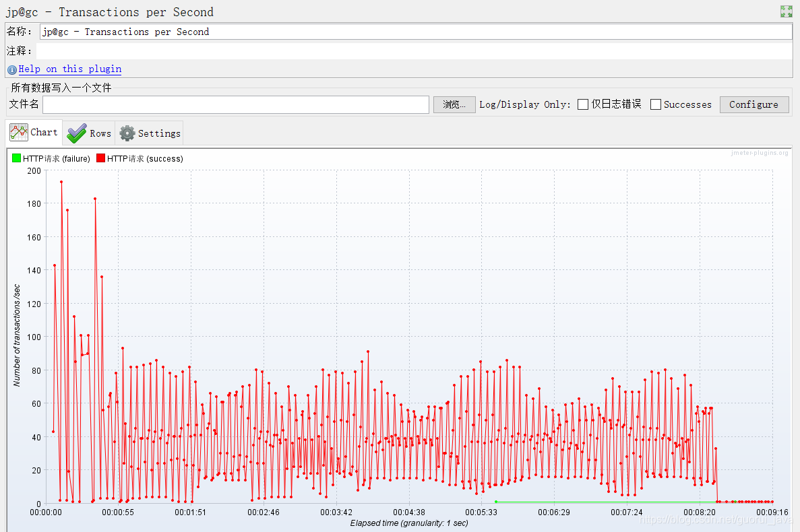Click the 文件名 filename input field
This screenshot has width=800, height=532.
pos(236,104)
